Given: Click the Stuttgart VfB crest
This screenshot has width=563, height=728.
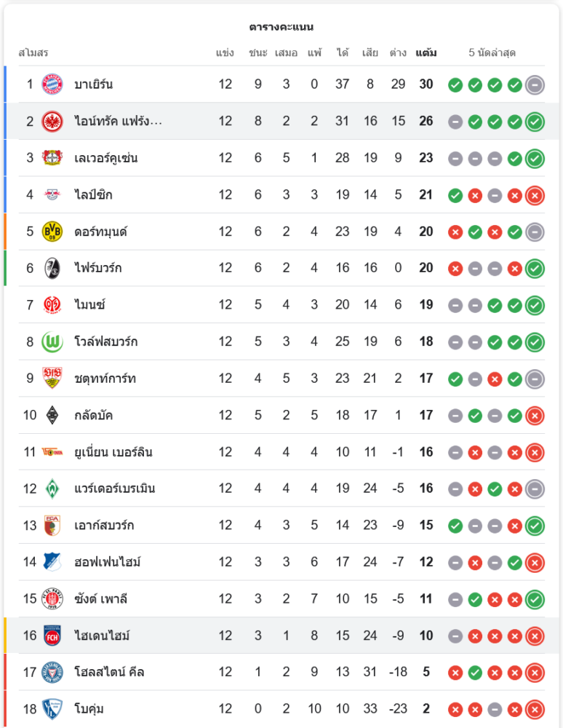Looking at the screenshot, I should (52, 379).
